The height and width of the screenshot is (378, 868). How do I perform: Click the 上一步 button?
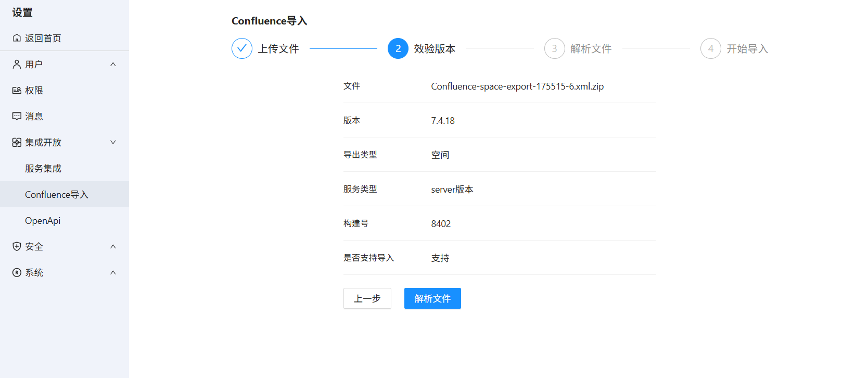click(x=367, y=298)
